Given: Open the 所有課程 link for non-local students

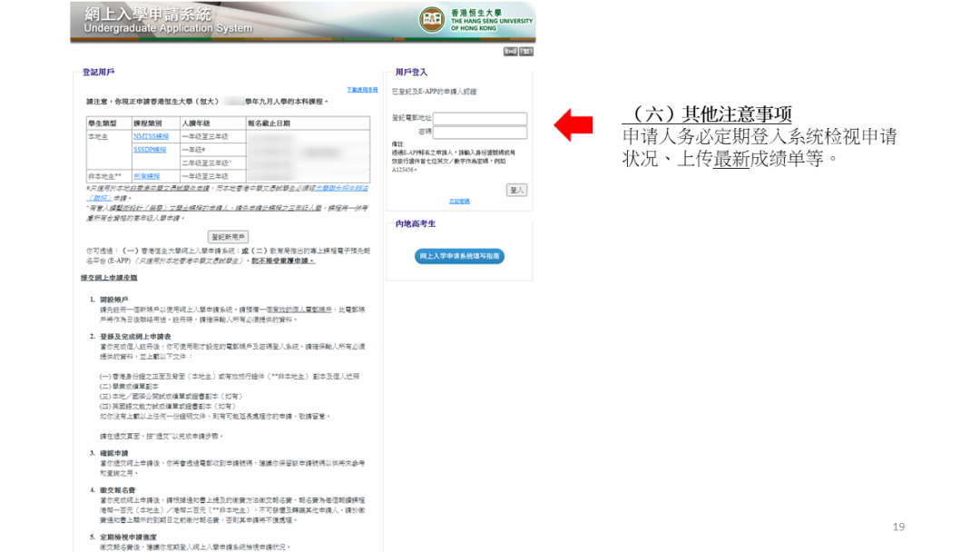Looking at the screenshot, I should coord(146,176).
